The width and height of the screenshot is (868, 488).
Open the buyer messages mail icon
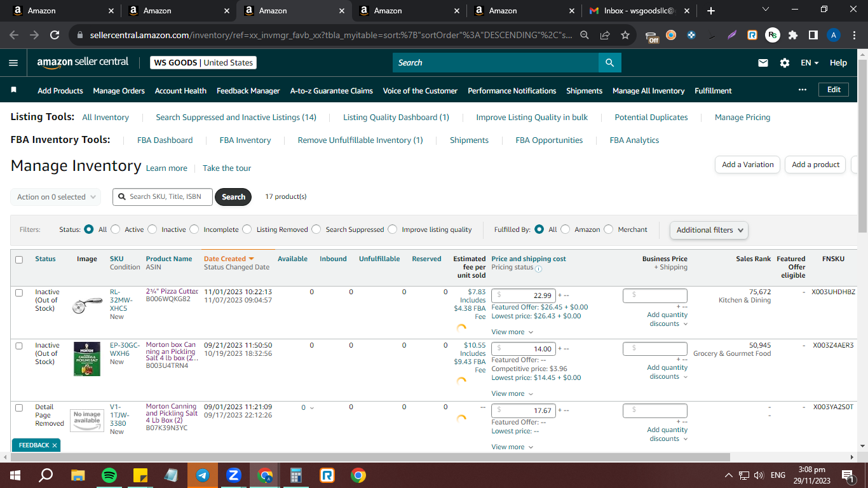point(763,63)
